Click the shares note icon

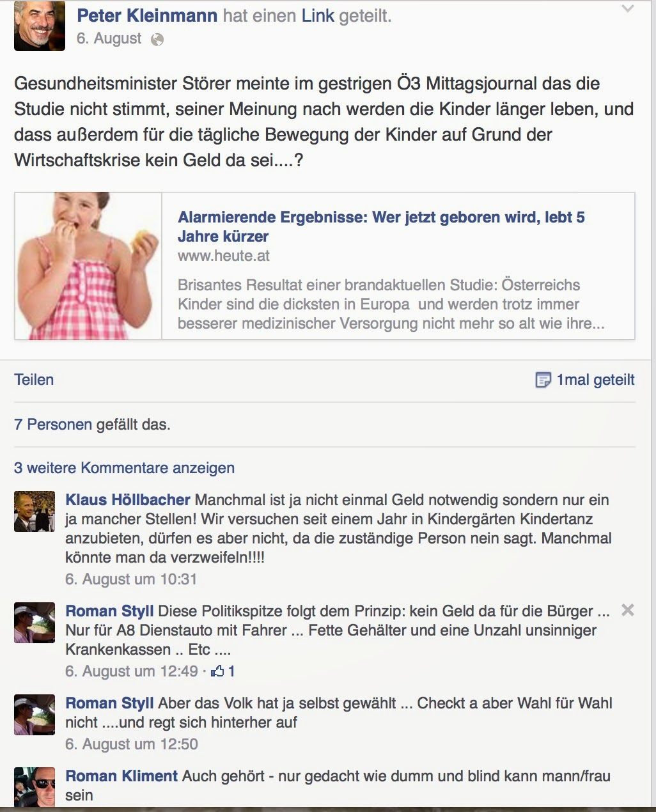pos(543,380)
